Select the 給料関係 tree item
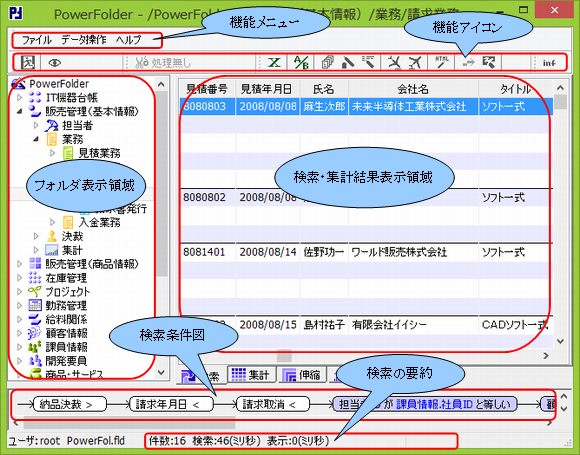This screenshot has width=580, height=455. click(67, 319)
